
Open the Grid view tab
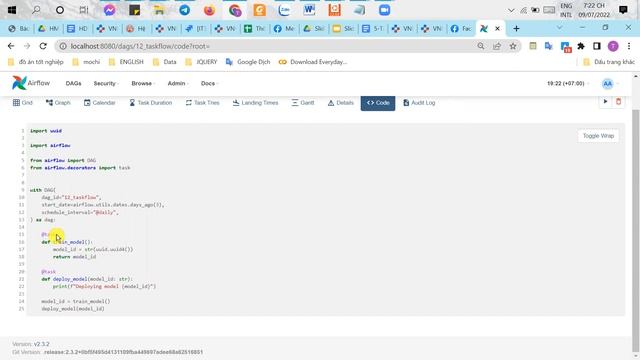22,103
